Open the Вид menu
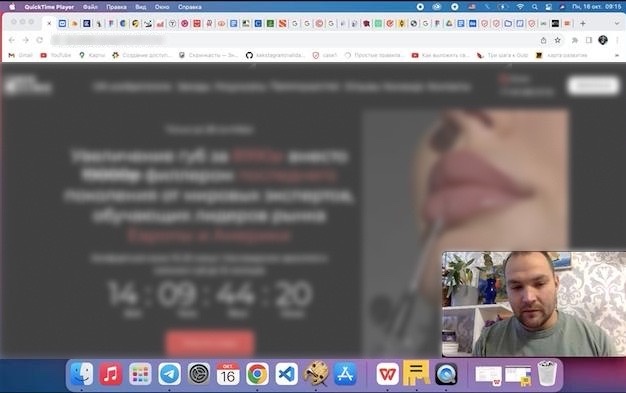This screenshot has width=626, height=393. (x=141, y=7)
